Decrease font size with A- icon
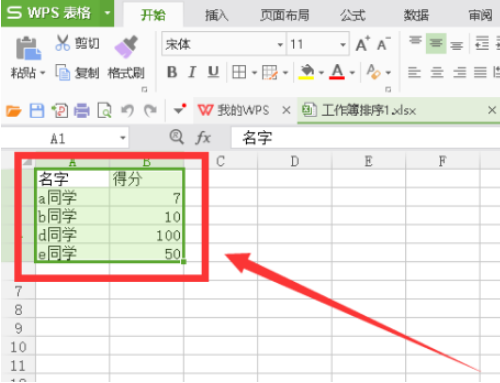Screen dimensions: 500x383 (x=383, y=44)
